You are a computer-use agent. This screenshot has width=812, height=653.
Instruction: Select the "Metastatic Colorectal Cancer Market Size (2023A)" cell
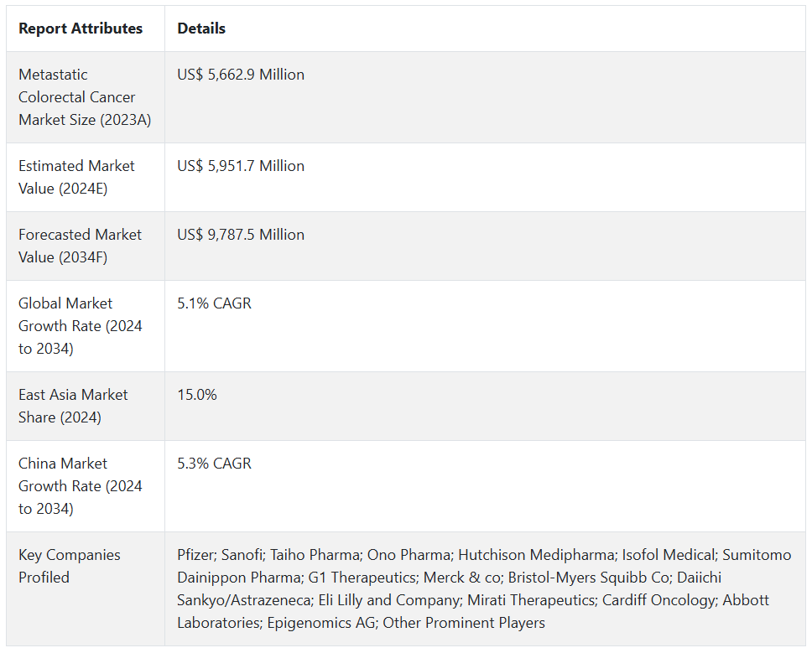click(x=85, y=97)
